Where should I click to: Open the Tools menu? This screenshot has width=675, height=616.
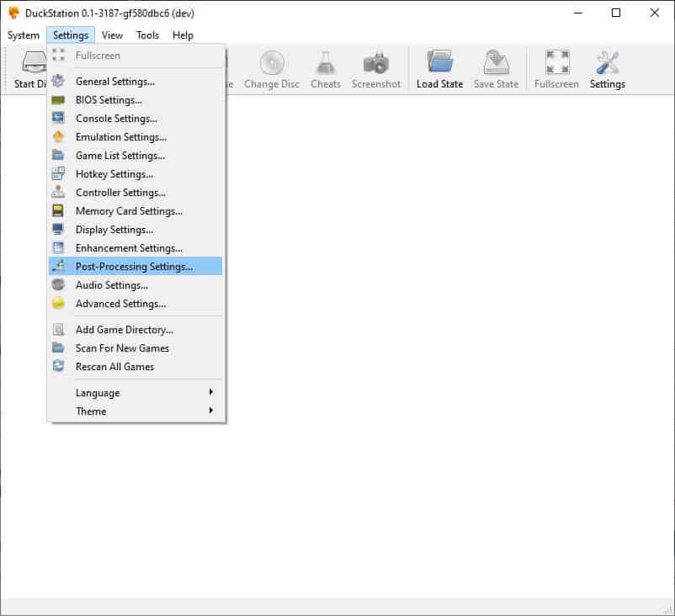tap(147, 35)
